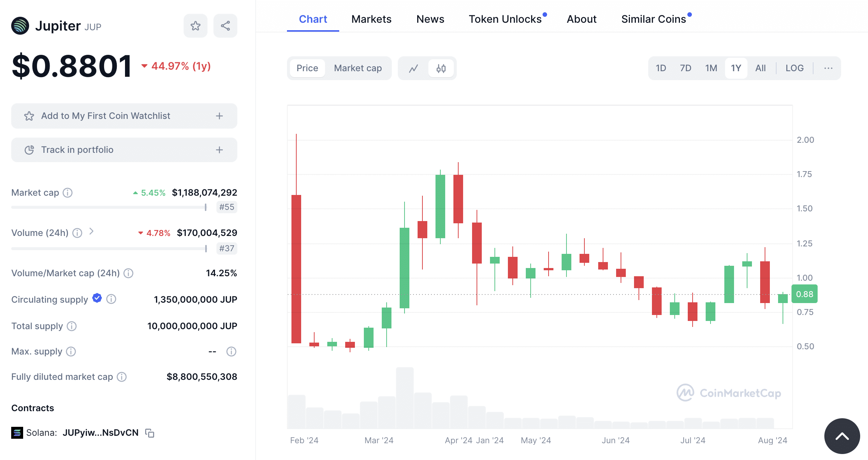Set chart range to 7D

686,68
